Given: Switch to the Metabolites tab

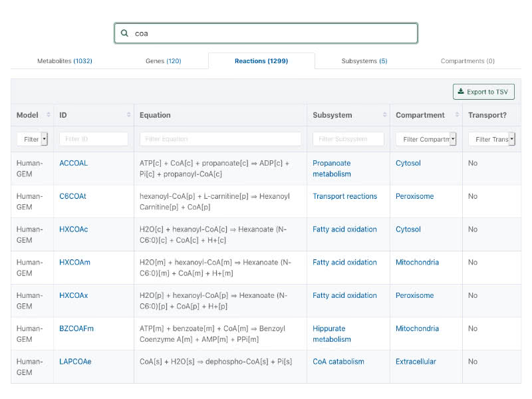Looking at the screenshot, I should coord(65,61).
